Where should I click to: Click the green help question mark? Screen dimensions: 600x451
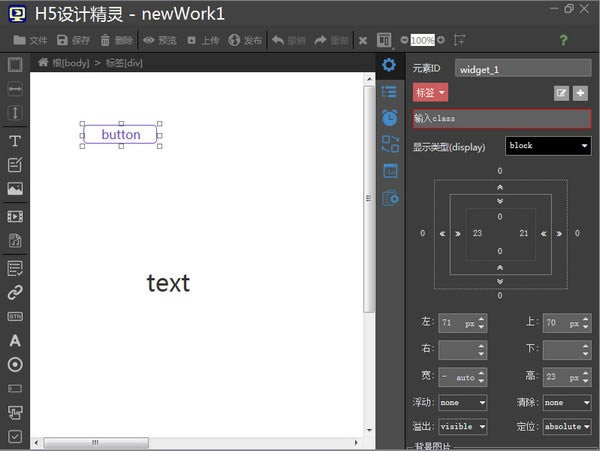tap(563, 40)
